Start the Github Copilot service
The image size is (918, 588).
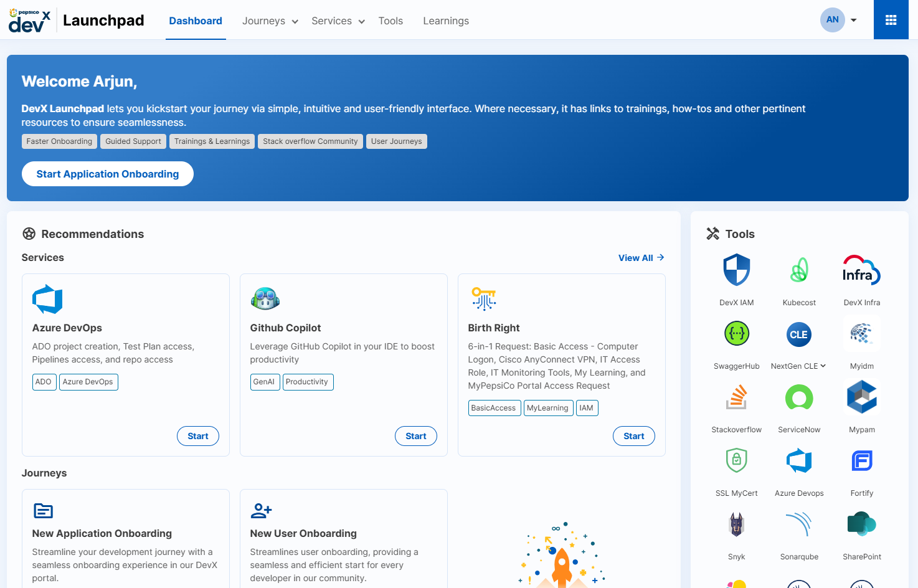point(416,436)
